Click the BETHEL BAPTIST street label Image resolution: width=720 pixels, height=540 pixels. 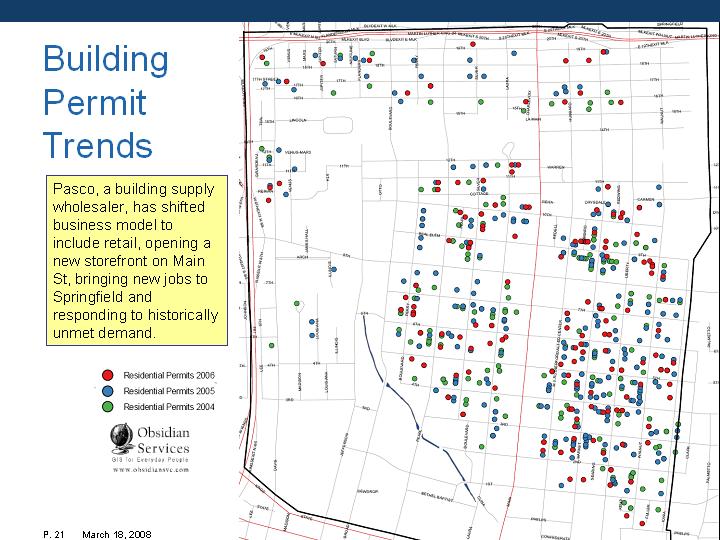437,496
